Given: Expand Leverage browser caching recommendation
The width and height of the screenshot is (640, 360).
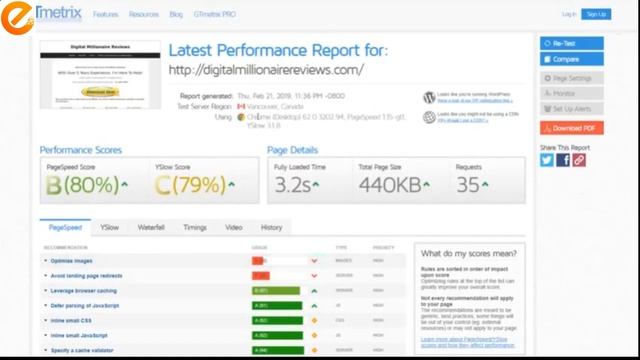Looking at the screenshot, I should pyautogui.click(x=84, y=291).
